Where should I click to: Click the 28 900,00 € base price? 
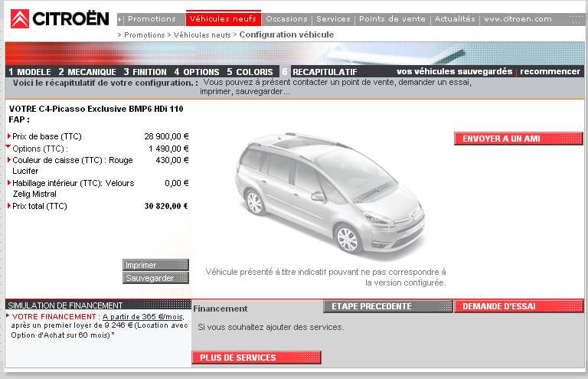click(x=166, y=136)
